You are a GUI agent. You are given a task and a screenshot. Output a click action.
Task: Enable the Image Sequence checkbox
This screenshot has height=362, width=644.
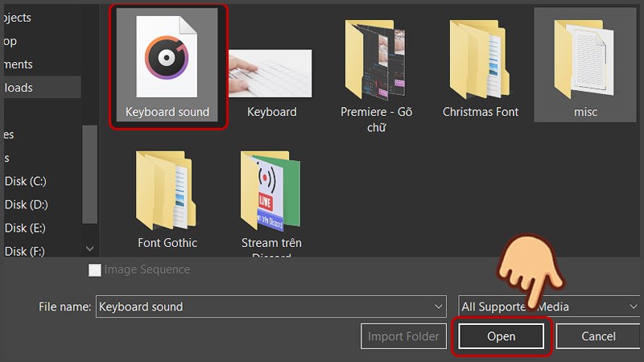tap(95, 270)
